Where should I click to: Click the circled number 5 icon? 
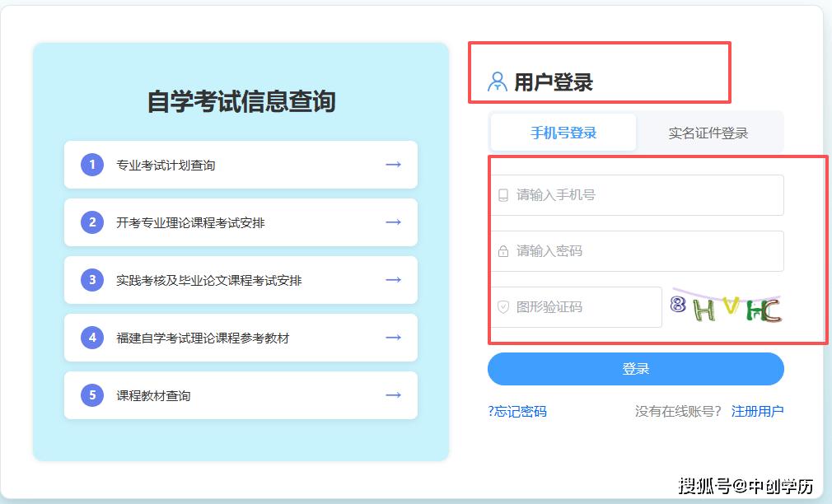tap(91, 395)
